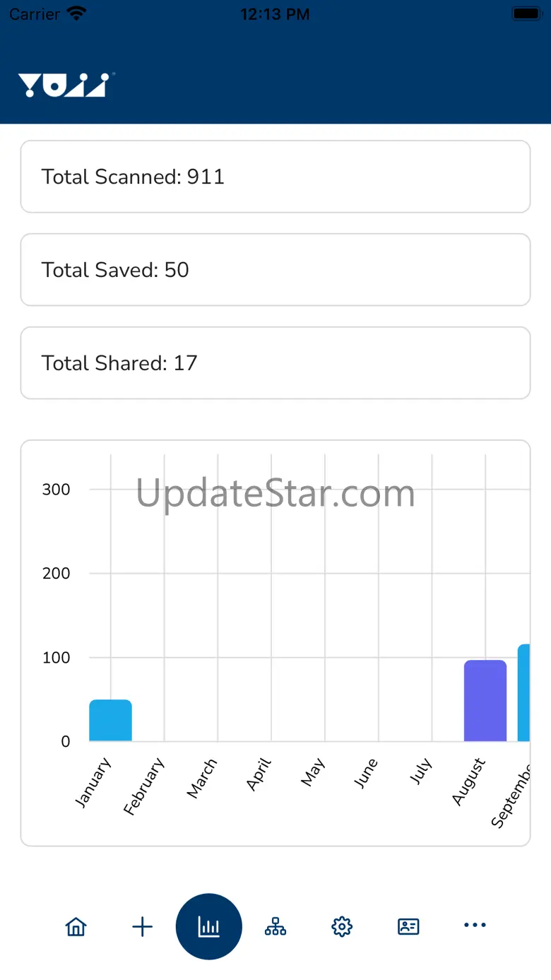Tap the home icon in bottom bar
The width and height of the screenshot is (551, 980).
click(x=76, y=926)
